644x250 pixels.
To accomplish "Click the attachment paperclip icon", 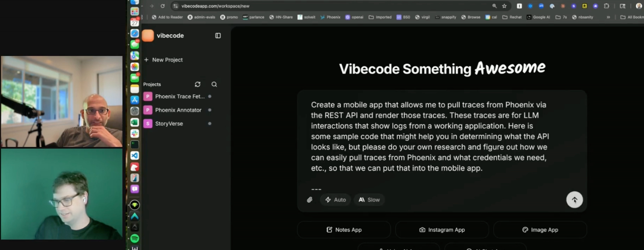I will 310,200.
